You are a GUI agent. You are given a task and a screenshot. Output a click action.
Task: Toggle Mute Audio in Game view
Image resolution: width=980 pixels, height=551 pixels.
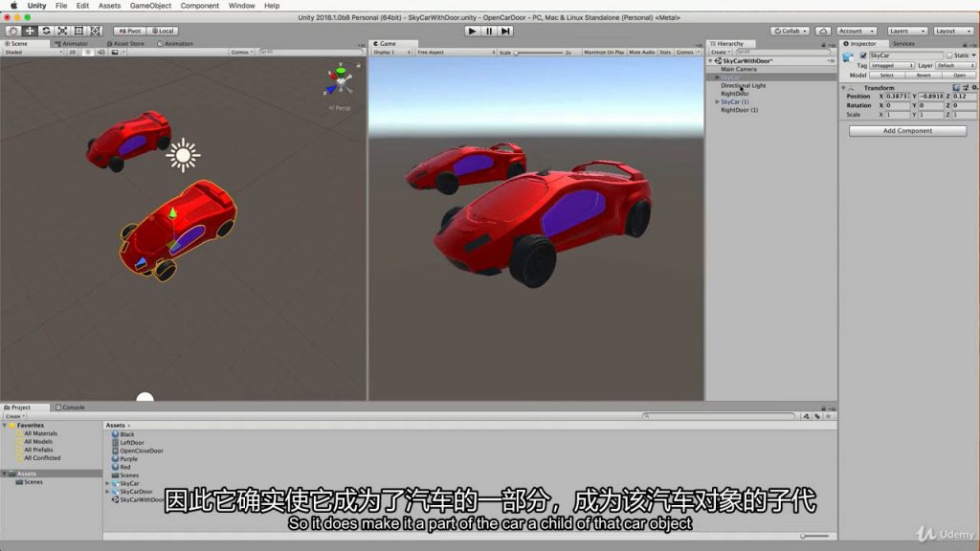[x=642, y=53]
